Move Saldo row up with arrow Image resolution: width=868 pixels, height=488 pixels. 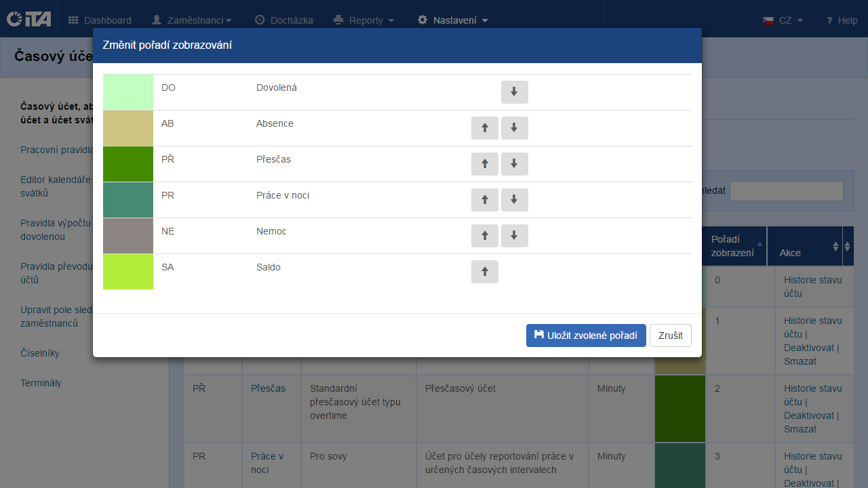click(x=484, y=272)
